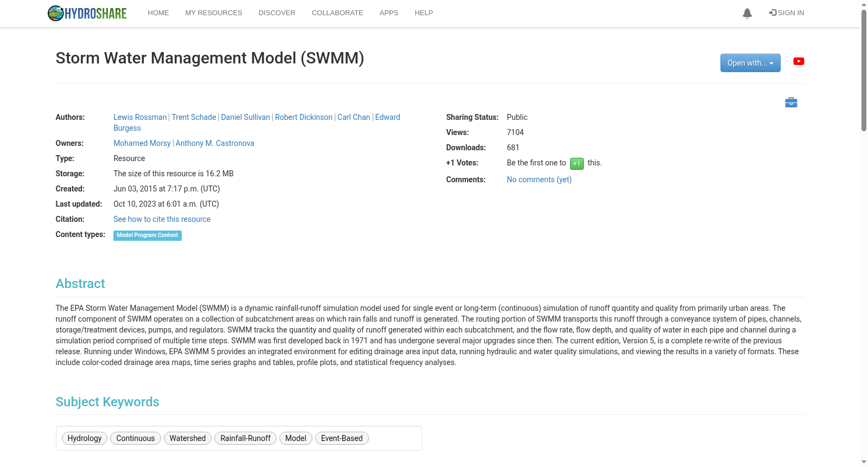Click See how to cite this resource
Image resolution: width=868 pixels, height=467 pixels.
click(162, 219)
